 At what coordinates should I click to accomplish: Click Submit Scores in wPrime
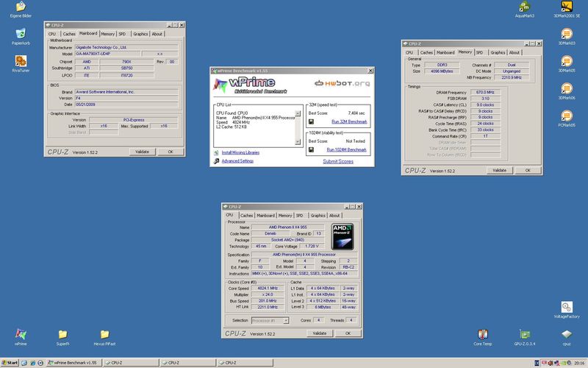tap(338, 161)
